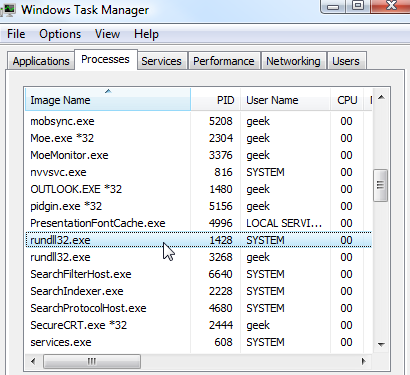Select rundll32.exe with PID 3268
410x375 pixels.
(198, 257)
